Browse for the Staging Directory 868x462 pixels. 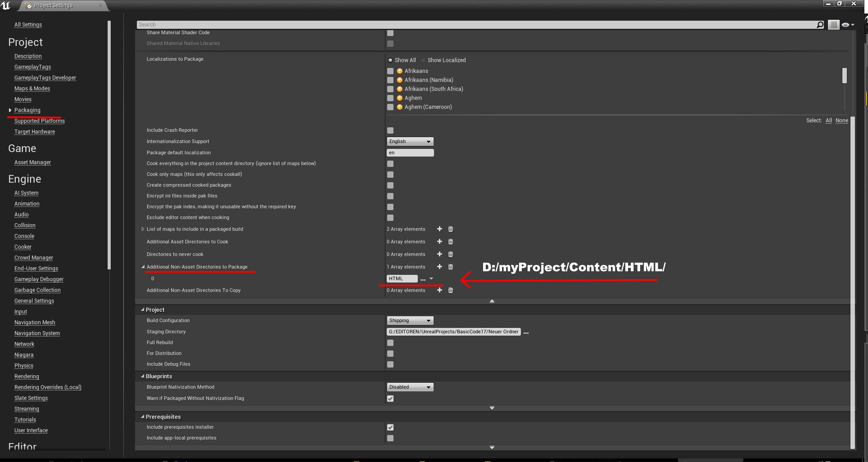526,332
